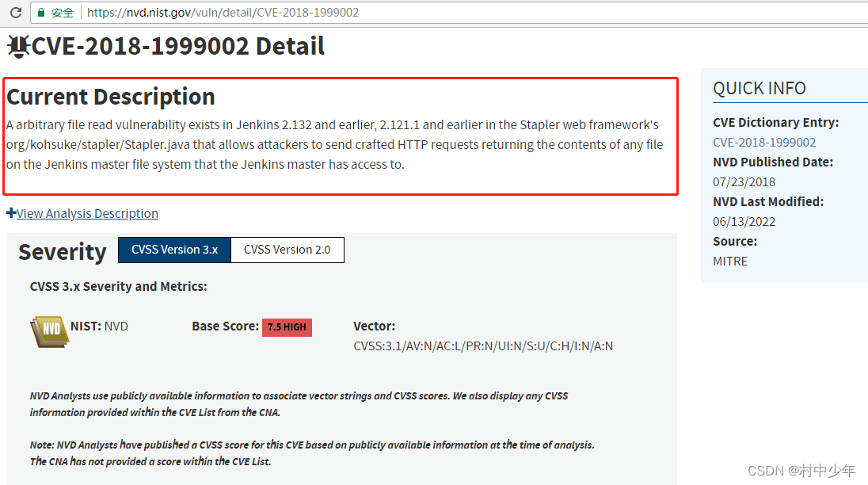Click the CVE Dictionary Entry label
This screenshot has width=868, height=485.
[775, 122]
